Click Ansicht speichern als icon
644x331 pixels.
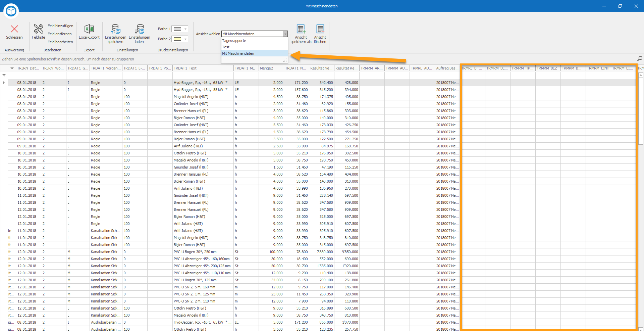[301, 29]
